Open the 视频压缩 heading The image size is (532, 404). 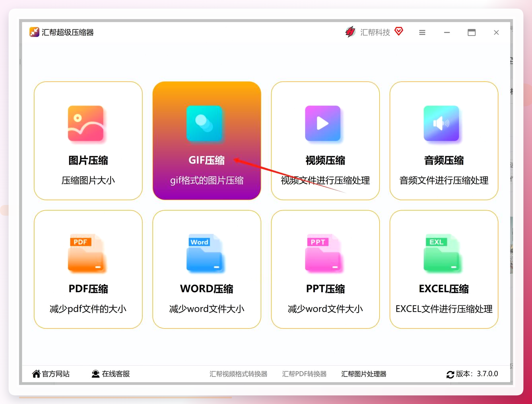click(325, 160)
